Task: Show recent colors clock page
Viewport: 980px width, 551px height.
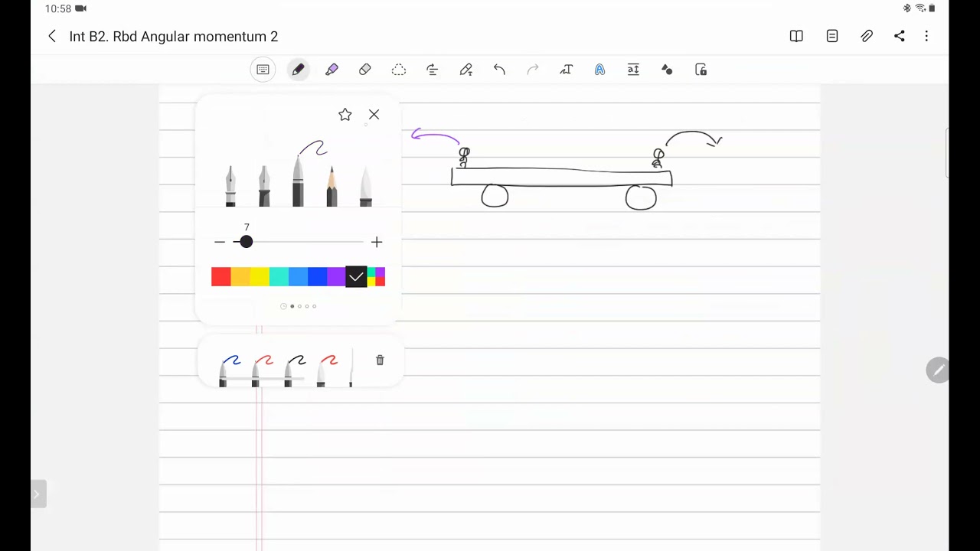Action: pos(283,306)
